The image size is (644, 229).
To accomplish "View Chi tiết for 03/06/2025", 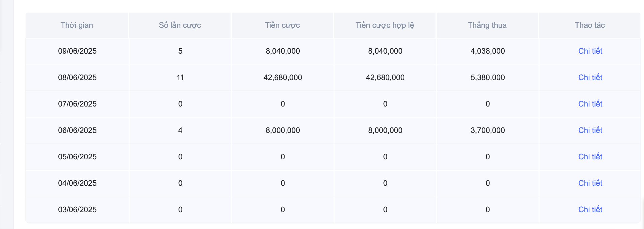I will point(590,209).
